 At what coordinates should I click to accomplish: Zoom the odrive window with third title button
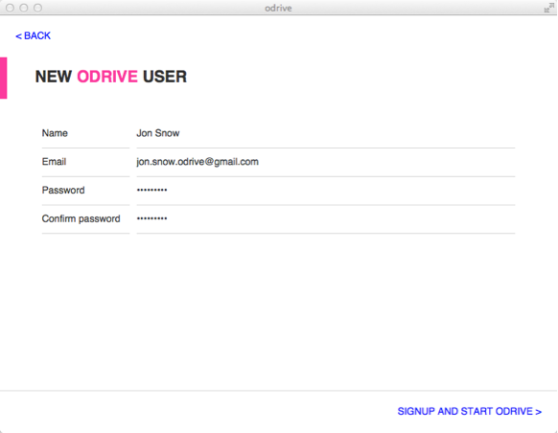[x=38, y=7]
